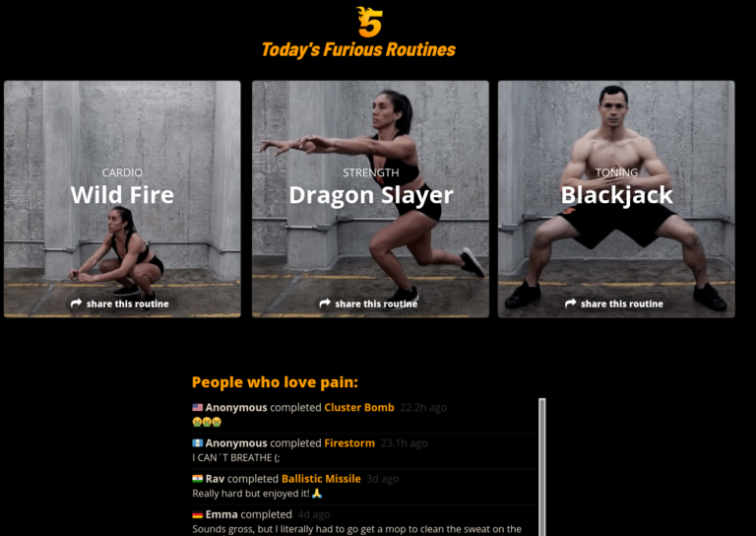Click the share arrow icon on Blackjack
Viewport: 756px width, 536px height.
(570, 303)
